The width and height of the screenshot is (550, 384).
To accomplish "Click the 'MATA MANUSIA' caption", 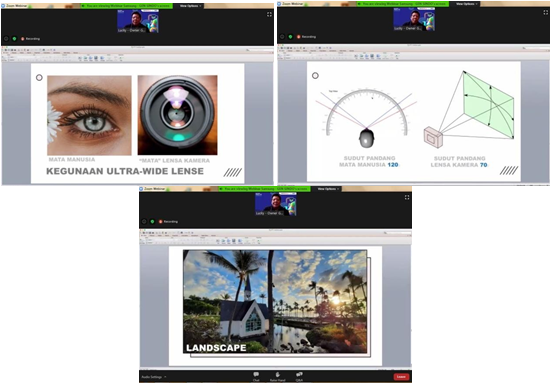I will (72, 159).
